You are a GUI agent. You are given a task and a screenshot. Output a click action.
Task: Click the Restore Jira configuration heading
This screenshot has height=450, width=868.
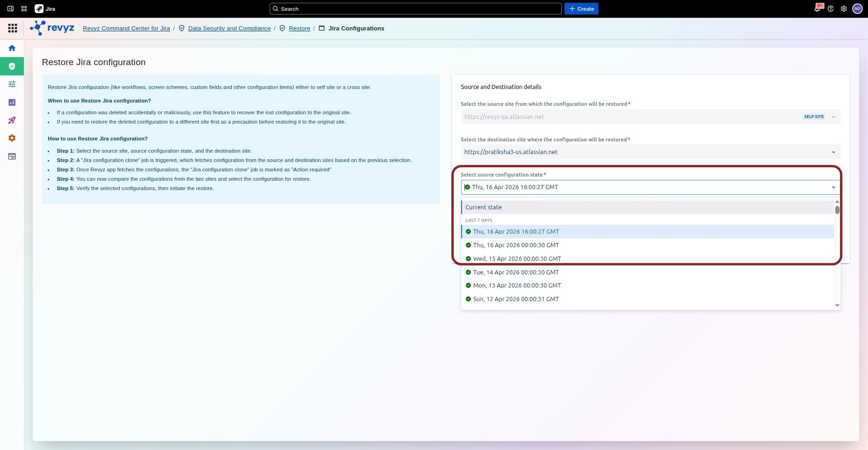point(94,62)
